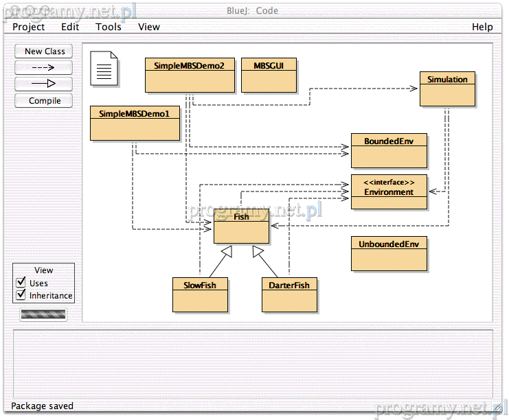
Task: Click the Fish class box
Action: point(241,226)
